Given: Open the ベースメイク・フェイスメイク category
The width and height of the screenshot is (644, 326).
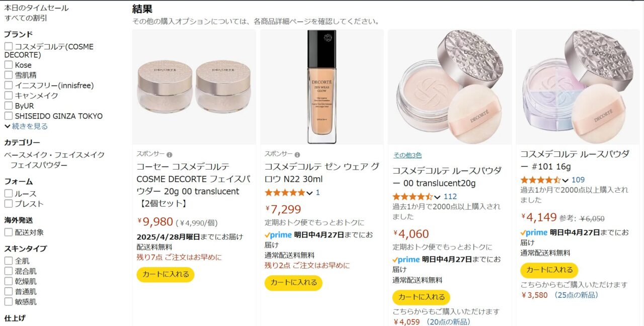Looking at the screenshot, I should (54, 155).
